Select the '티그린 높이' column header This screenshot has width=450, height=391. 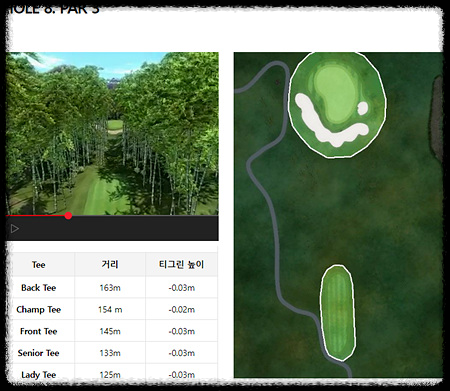(x=181, y=265)
